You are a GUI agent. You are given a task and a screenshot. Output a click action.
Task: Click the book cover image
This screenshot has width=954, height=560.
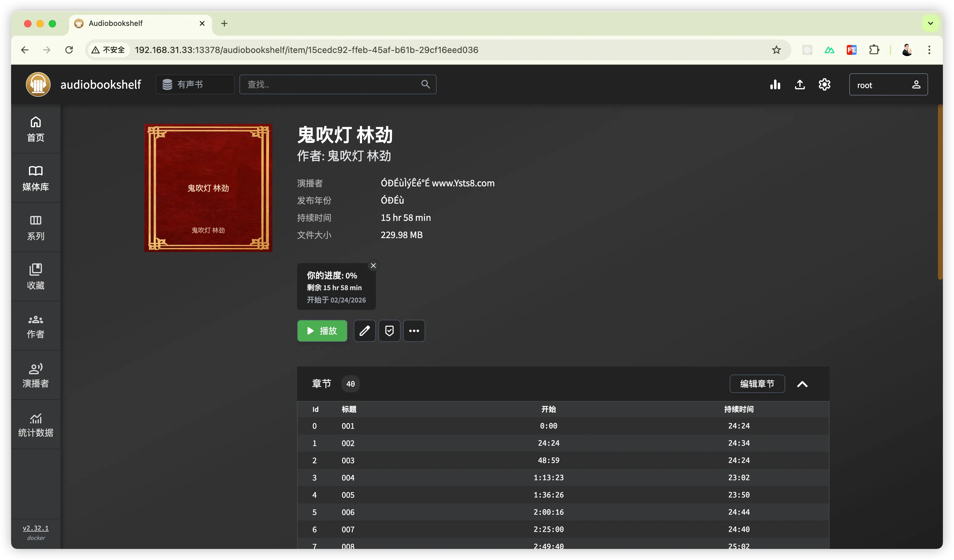tap(208, 188)
